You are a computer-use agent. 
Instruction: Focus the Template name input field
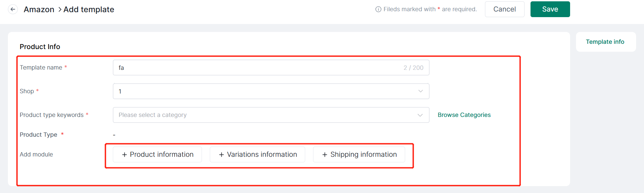tap(257, 68)
